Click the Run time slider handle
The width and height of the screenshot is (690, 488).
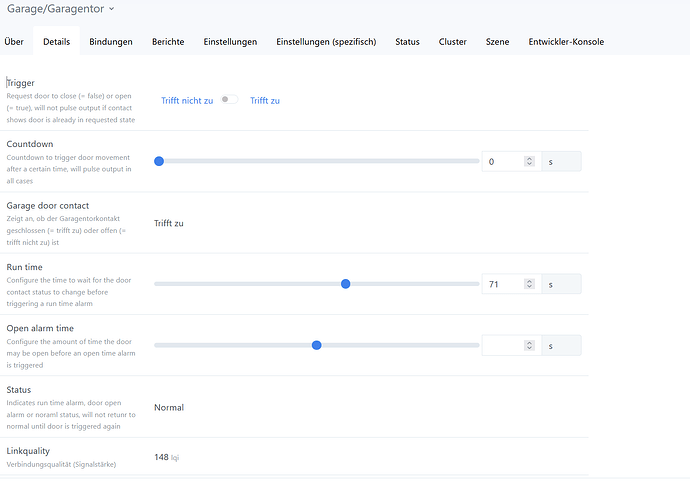(345, 284)
